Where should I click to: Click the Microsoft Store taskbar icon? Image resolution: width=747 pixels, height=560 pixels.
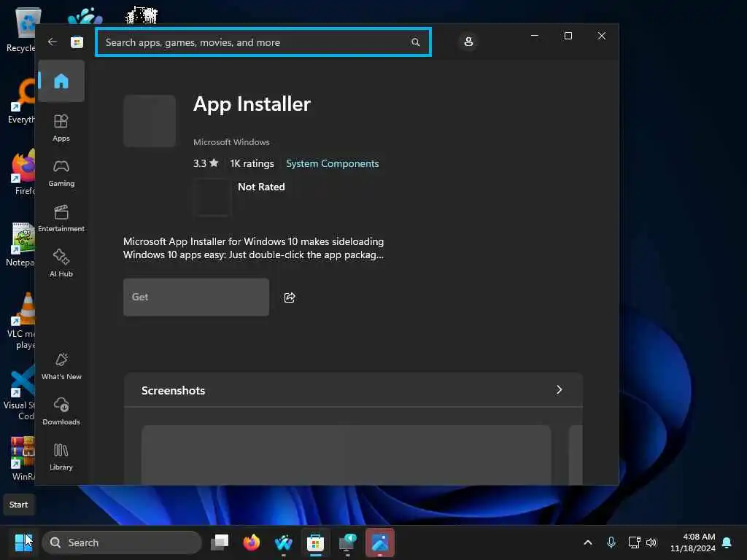click(x=315, y=542)
